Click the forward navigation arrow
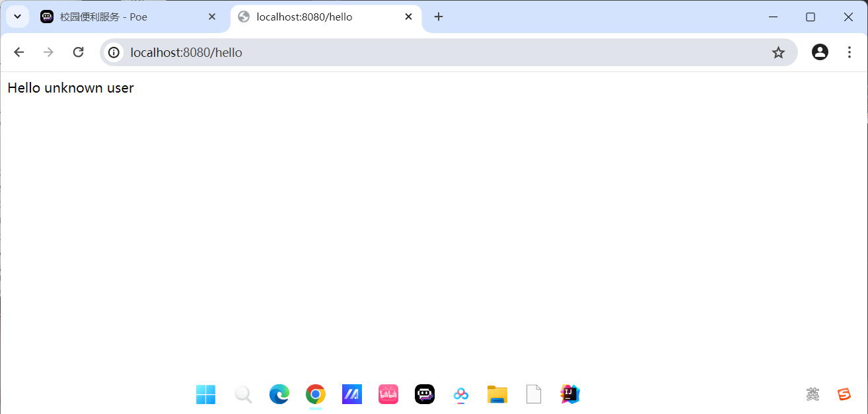 click(x=48, y=52)
